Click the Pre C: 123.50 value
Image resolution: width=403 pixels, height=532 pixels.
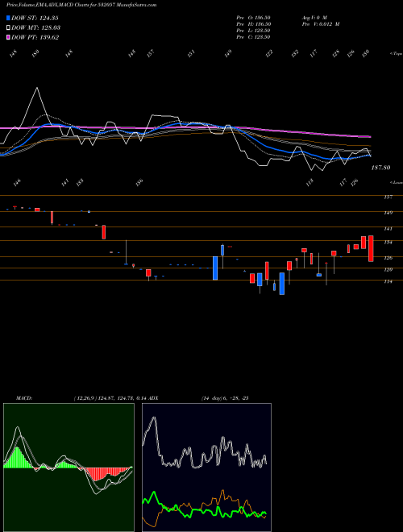tap(253, 37)
